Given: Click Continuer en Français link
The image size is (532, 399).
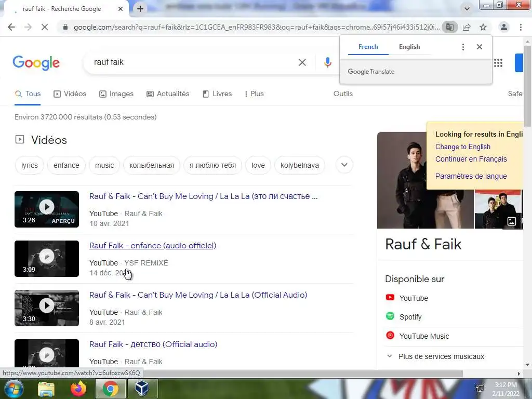Looking at the screenshot, I should (x=471, y=159).
